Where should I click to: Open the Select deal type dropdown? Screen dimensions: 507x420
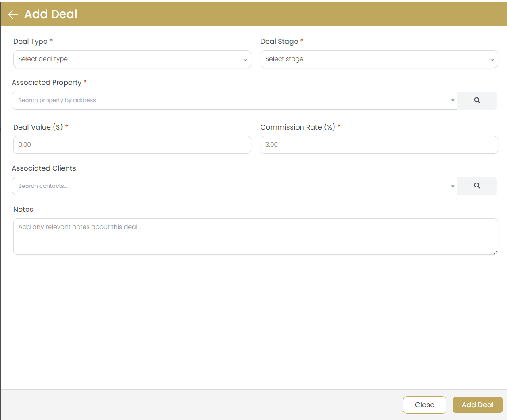pyautogui.click(x=132, y=59)
